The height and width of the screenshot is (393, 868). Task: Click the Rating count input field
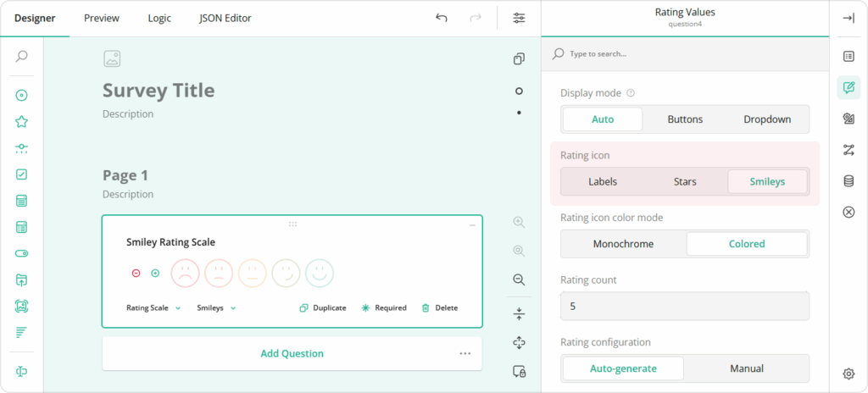coord(685,306)
